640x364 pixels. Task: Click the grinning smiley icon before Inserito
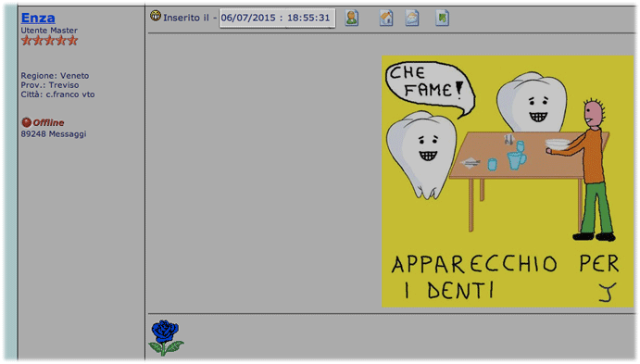coord(156,16)
